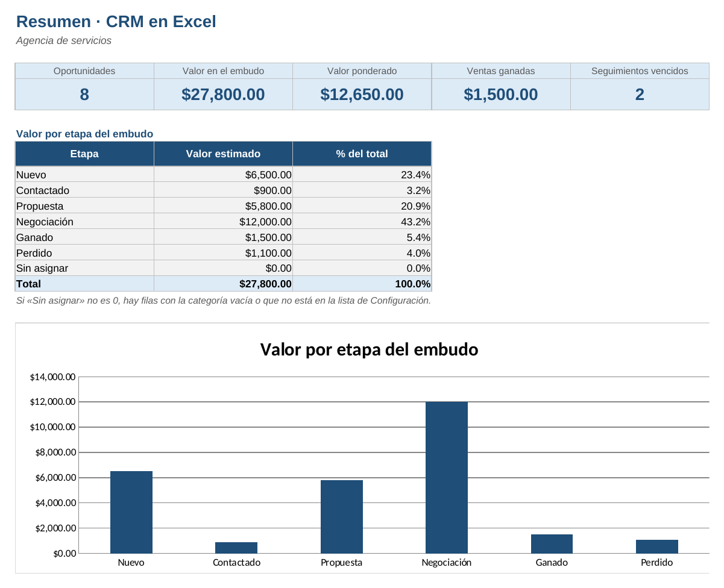
Task: Click the 'Ganado' chart axis label
Action: pyautogui.click(x=552, y=563)
